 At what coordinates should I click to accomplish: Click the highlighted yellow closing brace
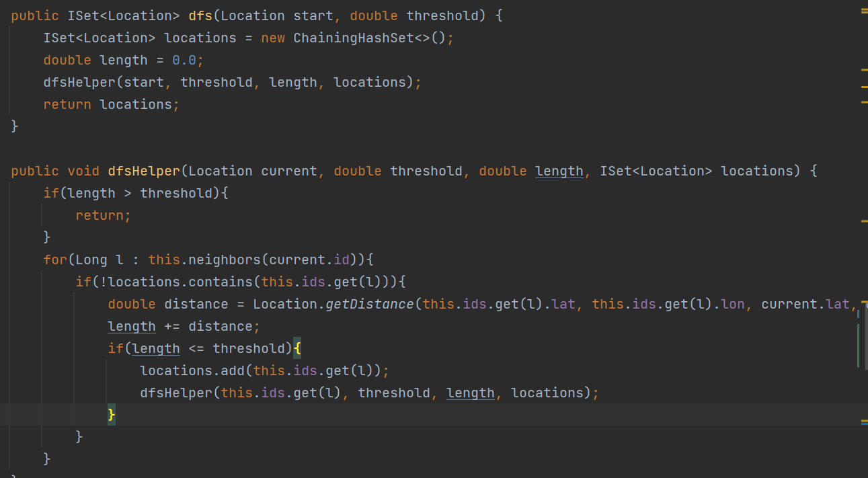point(112,414)
